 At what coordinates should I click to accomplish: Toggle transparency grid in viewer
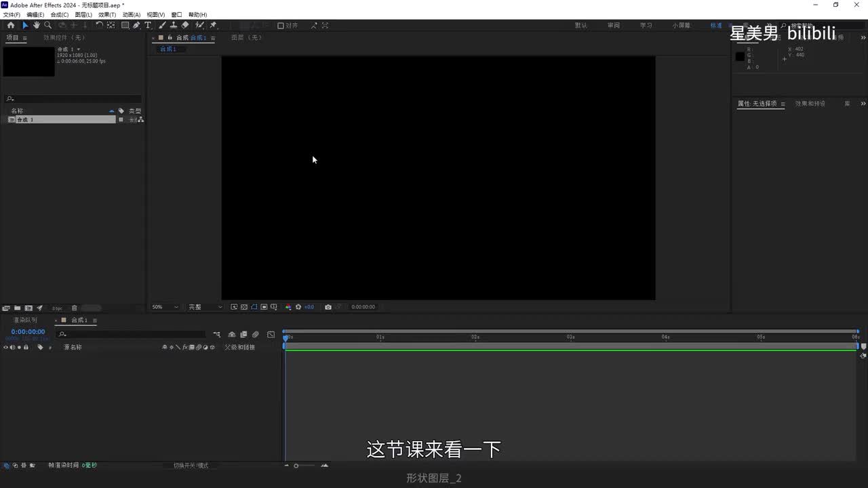pos(244,307)
